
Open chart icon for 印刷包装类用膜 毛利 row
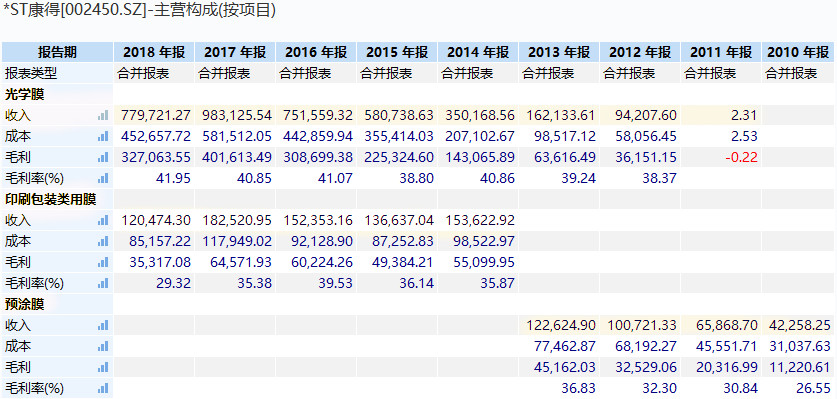tap(103, 262)
